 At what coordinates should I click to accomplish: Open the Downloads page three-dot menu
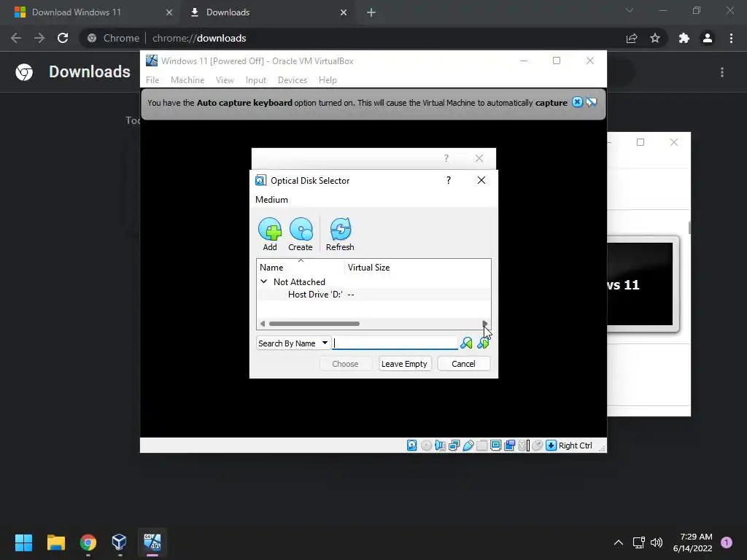(x=722, y=72)
